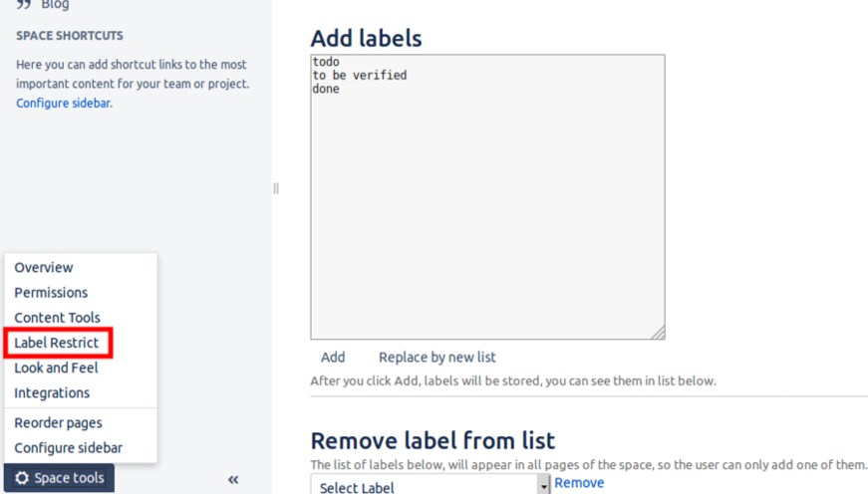This screenshot has width=868, height=494.
Task: Open the Select Label dropdown
Action: 431,486
